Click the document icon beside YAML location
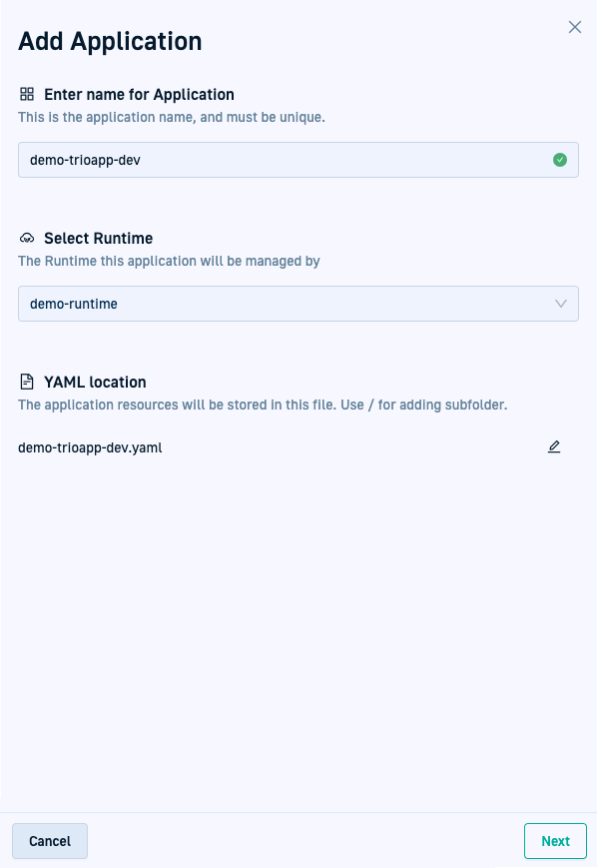The width and height of the screenshot is (597, 868). click(x=27, y=382)
